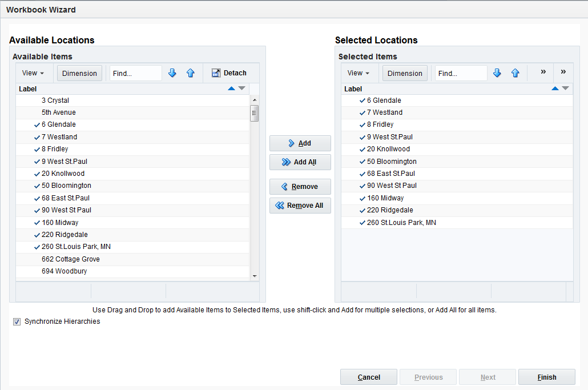Select 6 Glendale in Available Items

[x=133, y=124]
